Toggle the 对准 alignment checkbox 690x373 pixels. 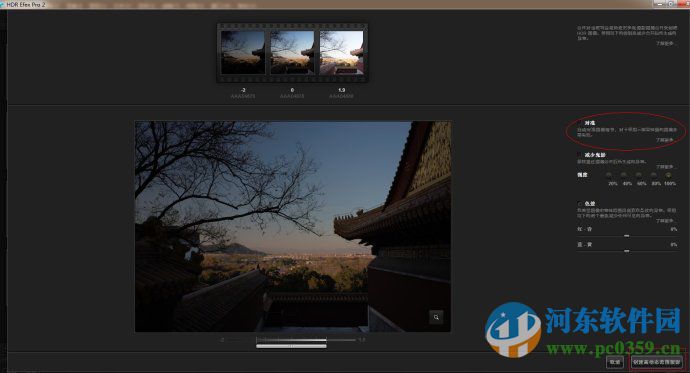(580, 123)
